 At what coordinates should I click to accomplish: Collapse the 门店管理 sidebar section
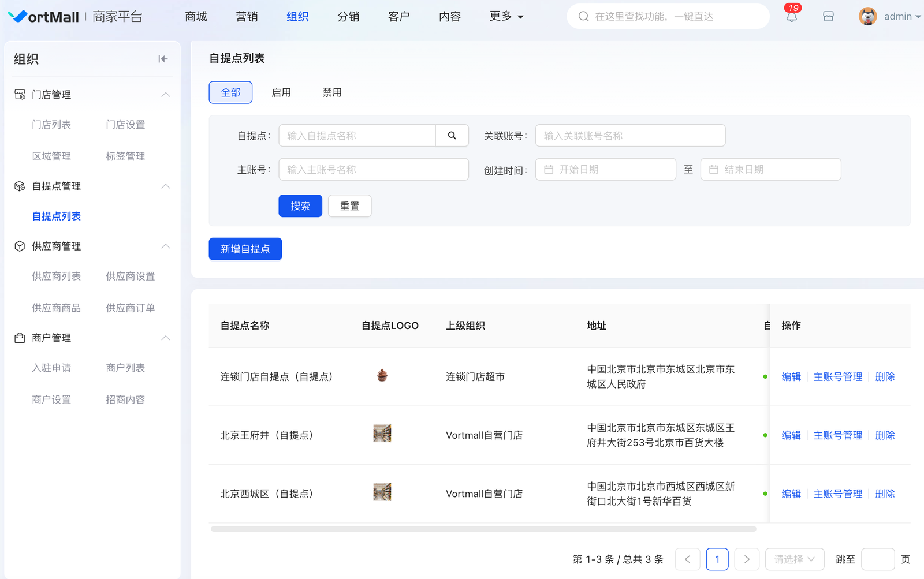[166, 95]
